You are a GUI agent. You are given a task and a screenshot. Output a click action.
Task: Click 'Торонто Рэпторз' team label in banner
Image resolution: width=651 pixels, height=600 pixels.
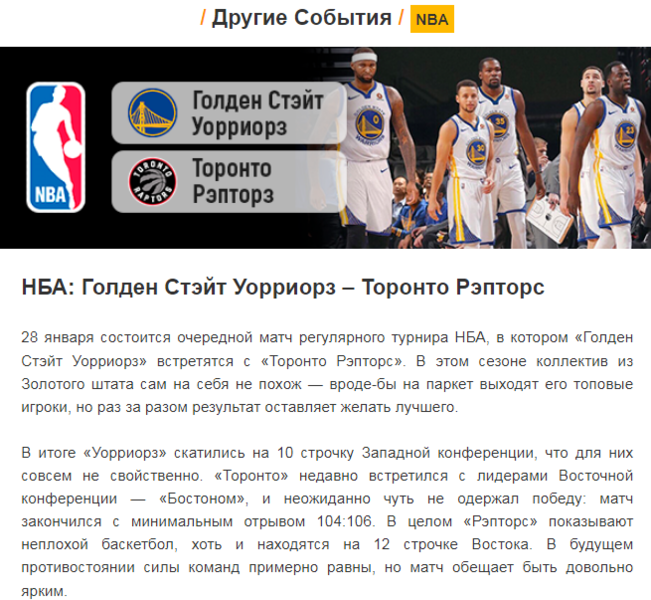tap(232, 181)
